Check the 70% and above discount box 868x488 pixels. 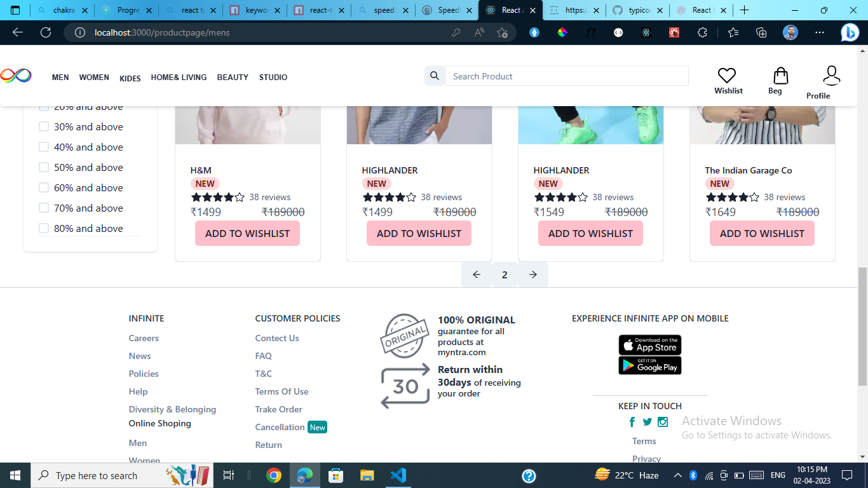point(44,208)
